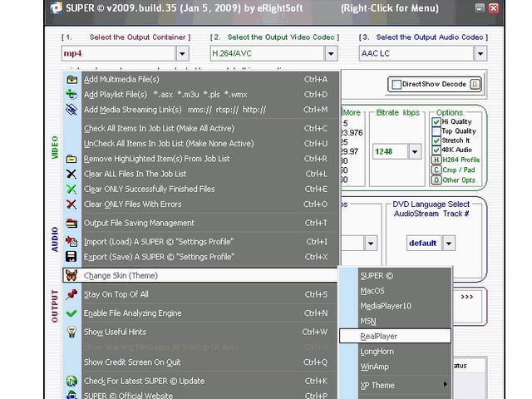Click the Add Playlist File(s) icon
The width and height of the screenshot is (532, 399).
(71, 94)
